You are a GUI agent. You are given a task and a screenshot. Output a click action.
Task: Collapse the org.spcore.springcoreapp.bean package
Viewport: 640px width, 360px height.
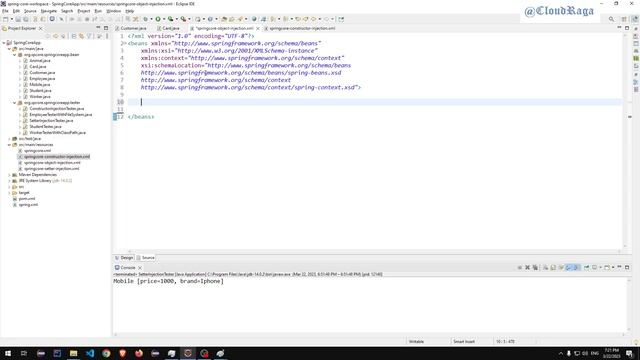click(15, 55)
